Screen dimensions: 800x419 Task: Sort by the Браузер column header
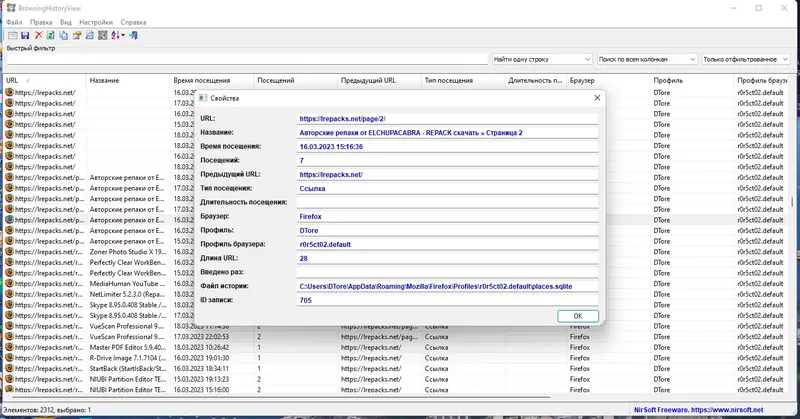[x=608, y=80]
